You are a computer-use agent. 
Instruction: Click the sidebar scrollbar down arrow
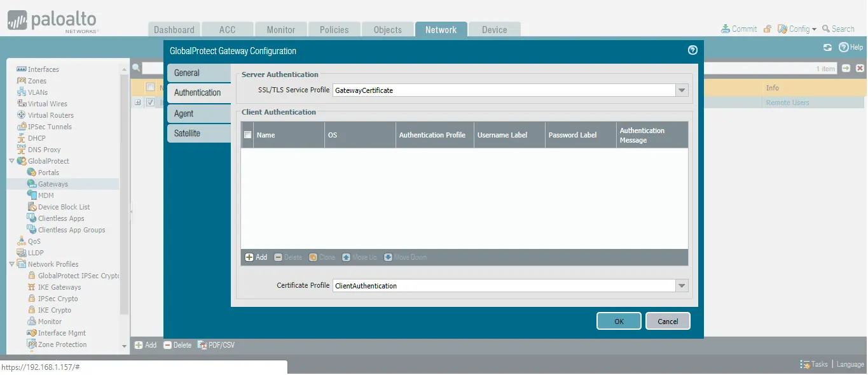pos(124,346)
